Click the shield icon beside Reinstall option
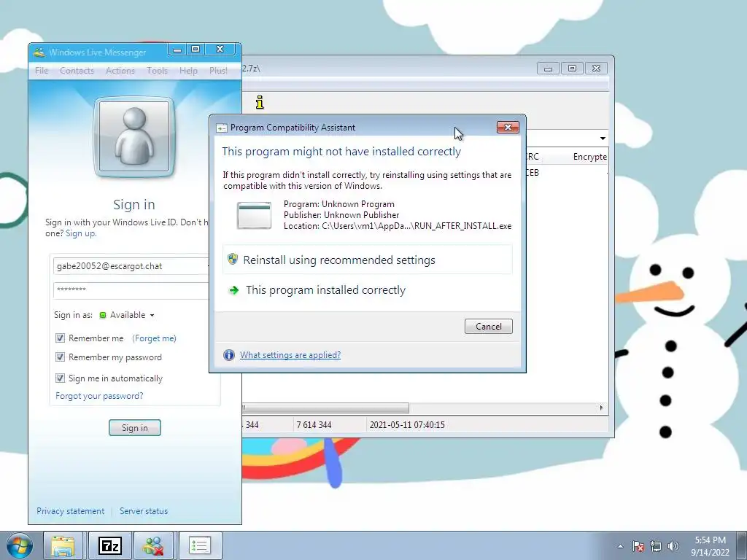Screen dimensions: 747x560 pos(233,259)
